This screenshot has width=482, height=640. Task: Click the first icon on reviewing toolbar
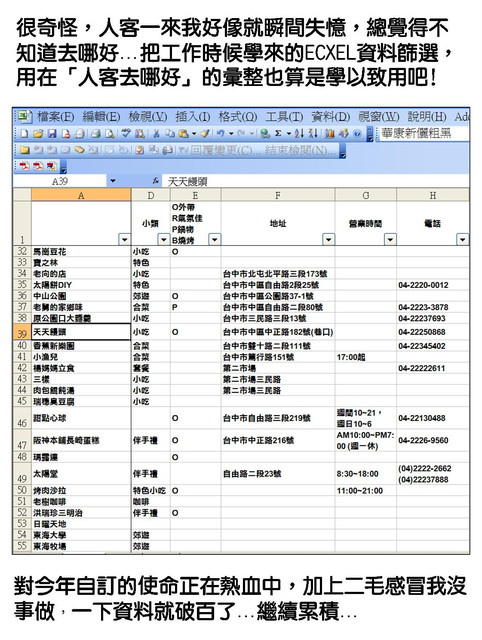24,150
